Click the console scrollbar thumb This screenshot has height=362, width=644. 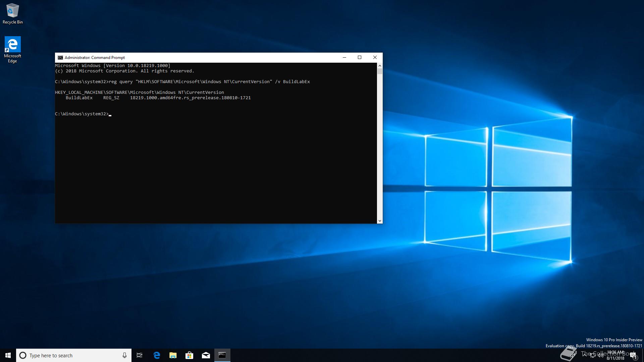pos(380,71)
